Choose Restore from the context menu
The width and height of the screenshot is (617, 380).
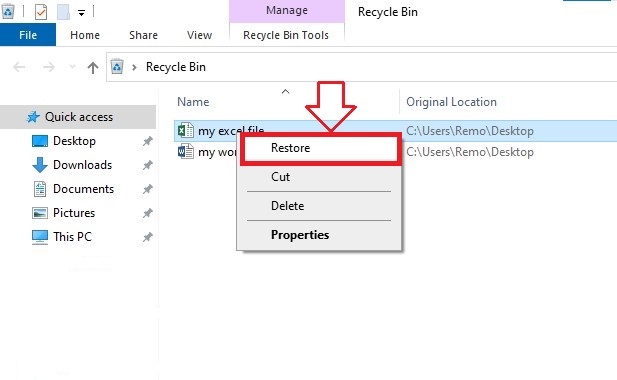321,148
